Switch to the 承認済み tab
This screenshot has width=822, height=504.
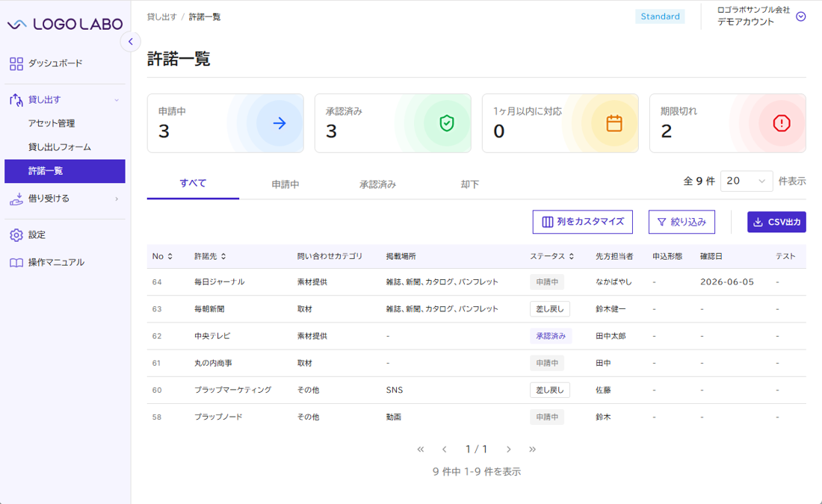pos(377,184)
